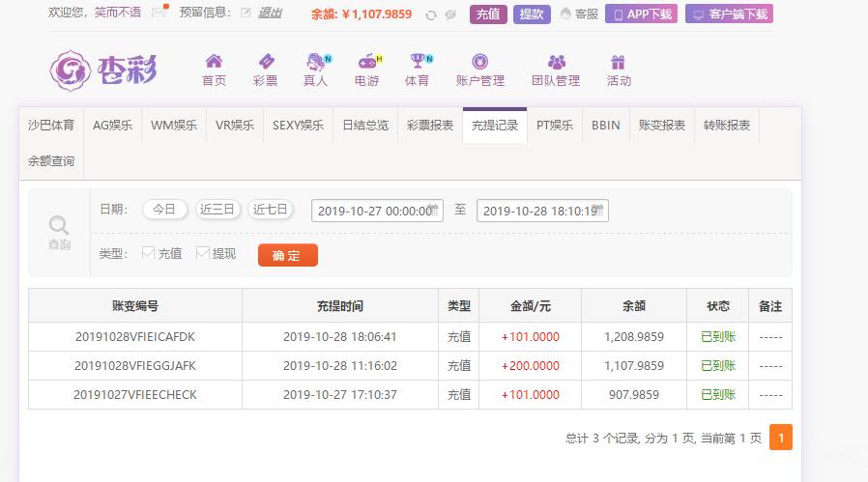The image size is (868, 482).
Task: Select the 充提记录 tab
Action: point(495,126)
